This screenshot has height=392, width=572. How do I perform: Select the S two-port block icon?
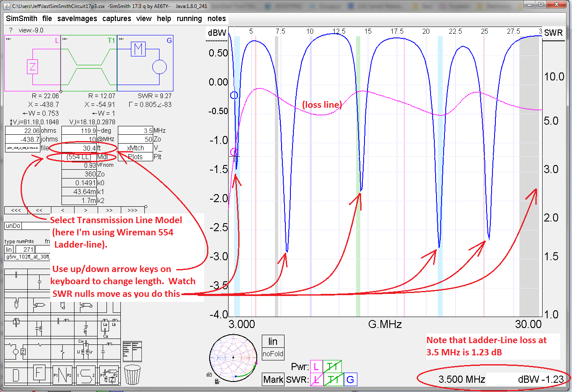click(x=86, y=374)
